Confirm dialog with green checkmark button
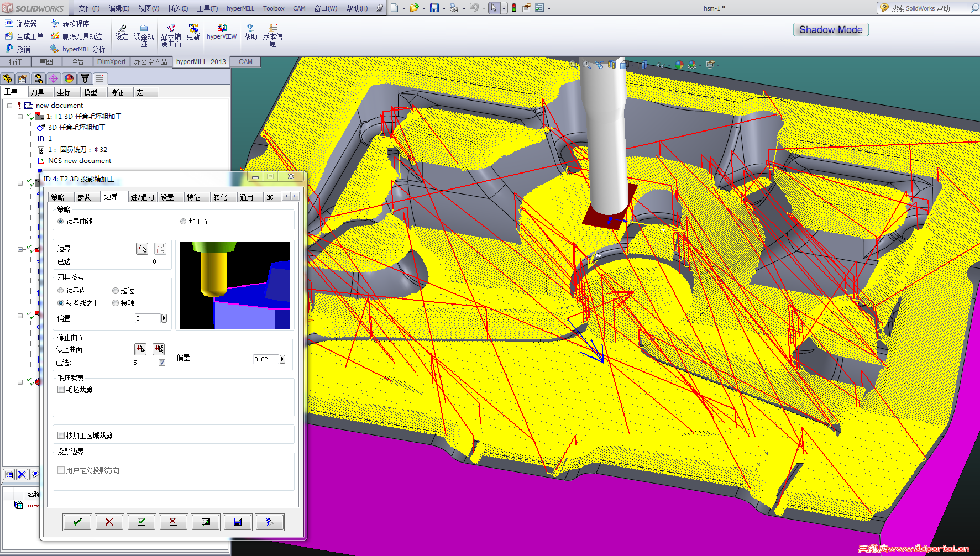The height and width of the screenshot is (556, 980). pyautogui.click(x=77, y=522)
